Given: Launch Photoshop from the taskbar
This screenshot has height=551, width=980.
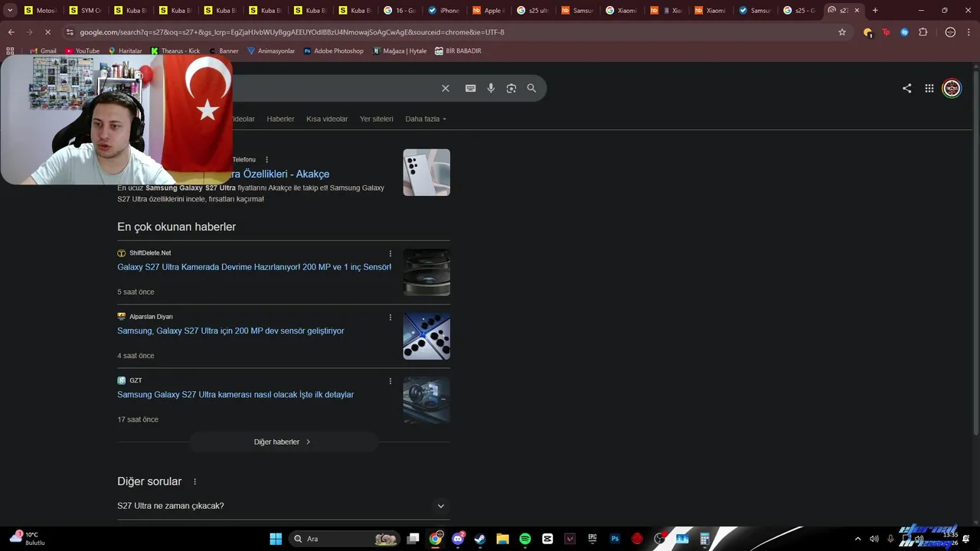Looking at the screenshot, I should coord(615,539).
